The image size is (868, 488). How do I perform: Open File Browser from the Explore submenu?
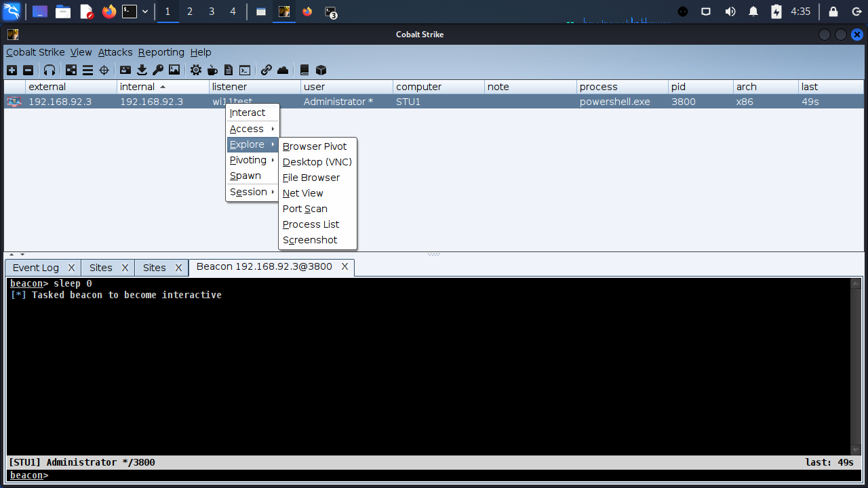pyautogui.click(x=317, y=178)
